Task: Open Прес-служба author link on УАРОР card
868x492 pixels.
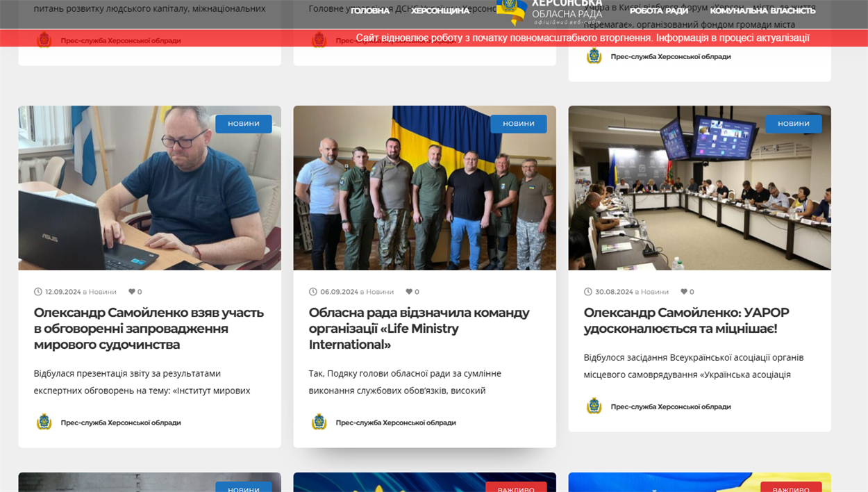Action: point(671,407)
